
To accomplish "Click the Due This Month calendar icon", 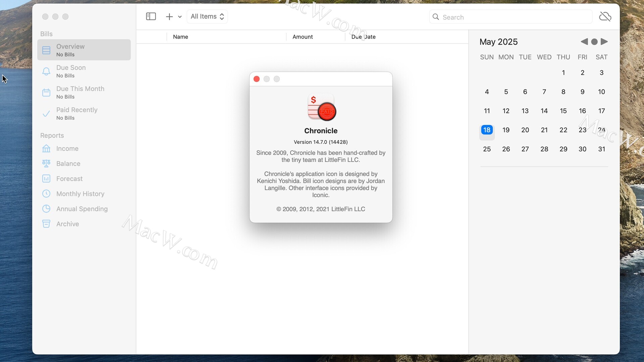I will [x=46, y=93].
